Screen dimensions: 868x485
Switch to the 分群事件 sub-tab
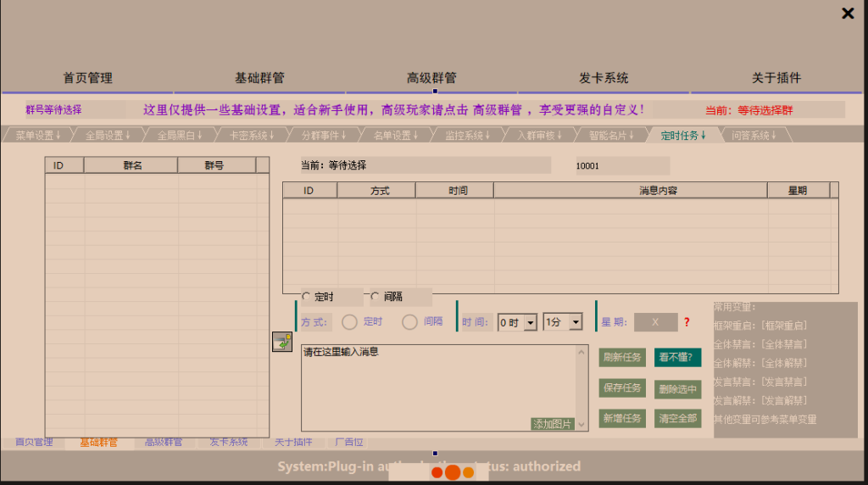[x=324, y=135]
